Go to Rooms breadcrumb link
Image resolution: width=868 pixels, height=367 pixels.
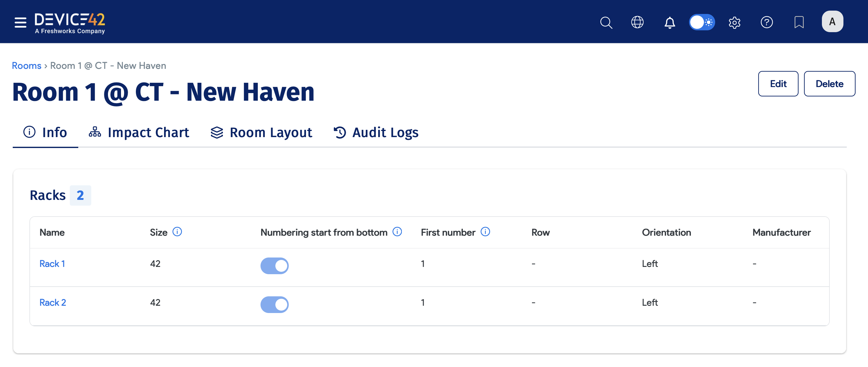coord(26,66)
